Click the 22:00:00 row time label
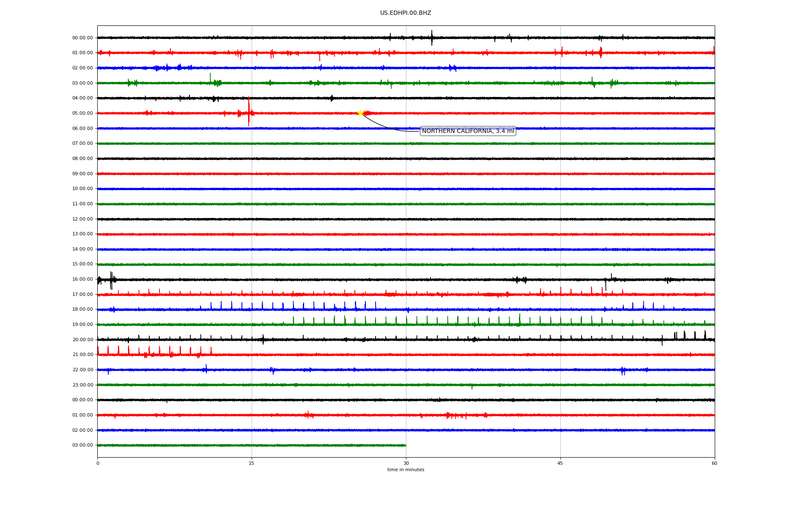Screen dimensions: 812x508 (82, 370)
